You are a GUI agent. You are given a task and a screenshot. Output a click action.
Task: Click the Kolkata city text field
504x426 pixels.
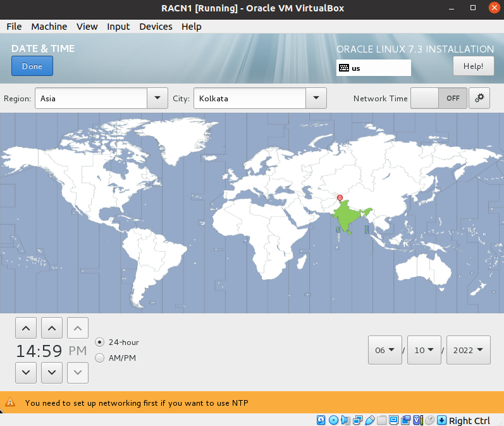250,98
